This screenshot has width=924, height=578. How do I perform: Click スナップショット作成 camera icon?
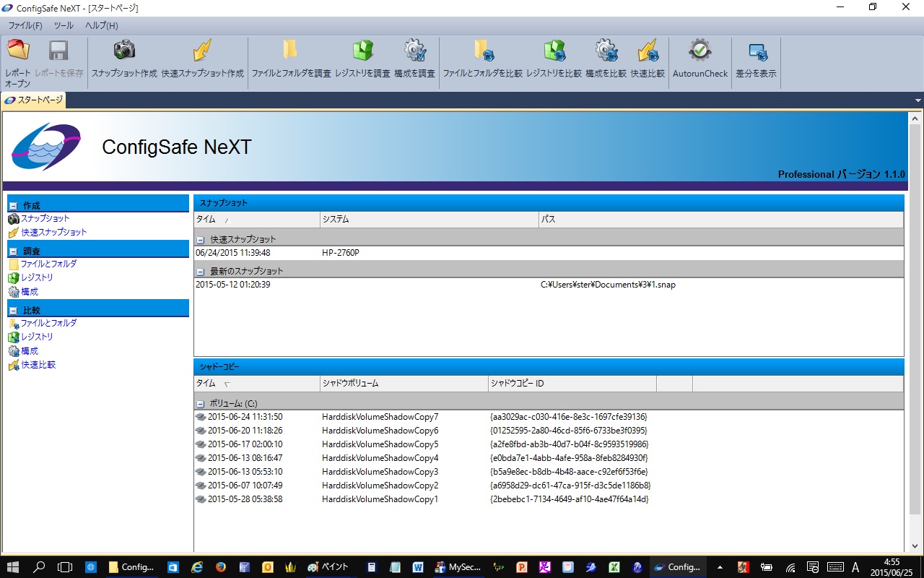(x=124, y=51)
